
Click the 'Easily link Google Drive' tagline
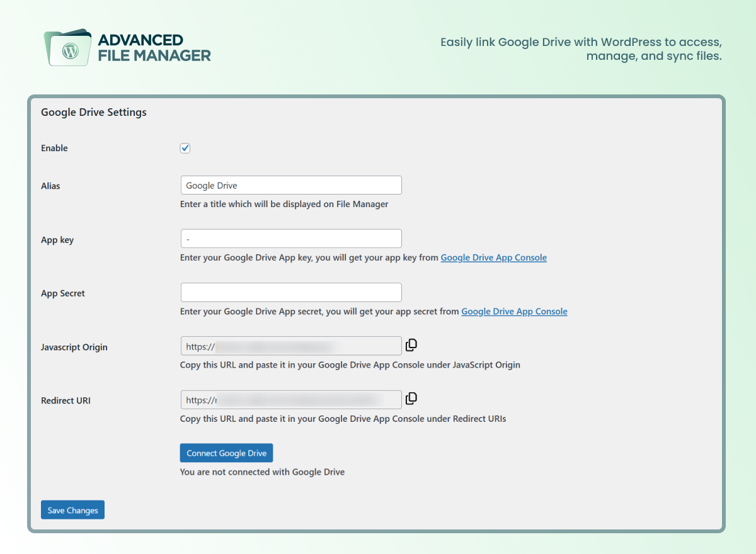581,49
